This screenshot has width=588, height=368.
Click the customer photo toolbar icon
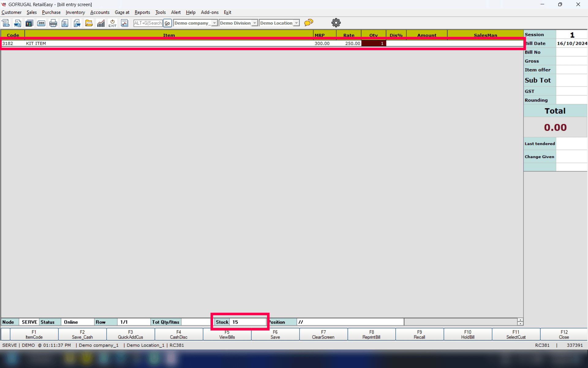click(x=29, y=23)
